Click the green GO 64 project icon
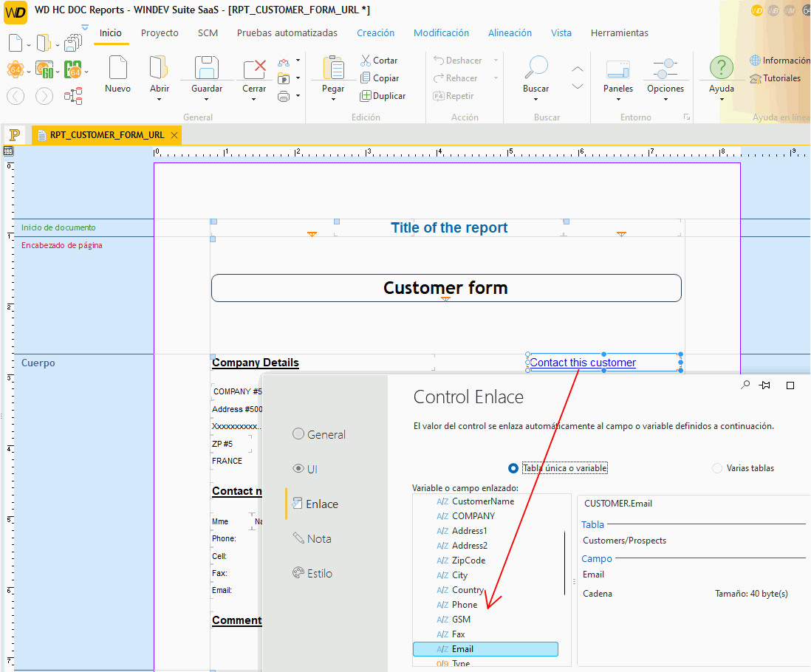This screenshot has height=672, width=811. click(73, 69)
